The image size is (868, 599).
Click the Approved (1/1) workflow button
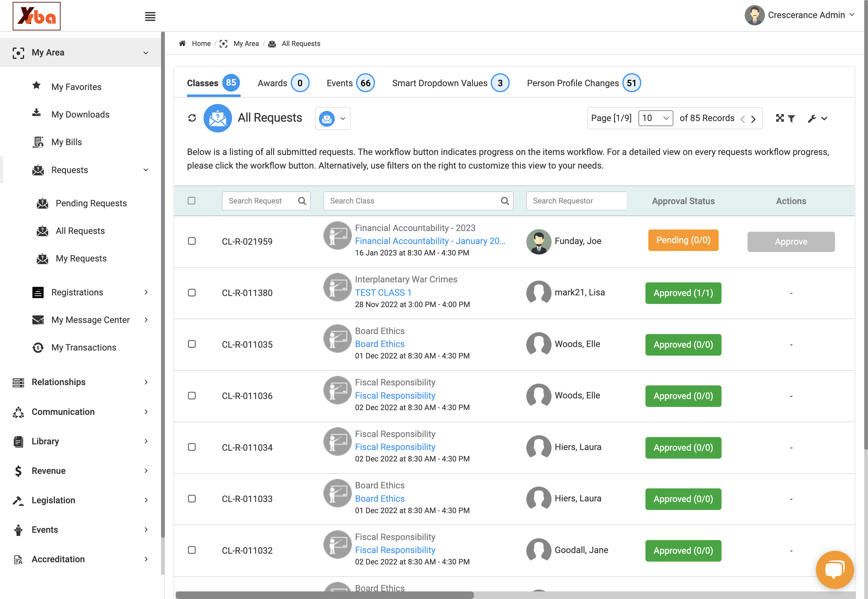click(x=683, y=293)
